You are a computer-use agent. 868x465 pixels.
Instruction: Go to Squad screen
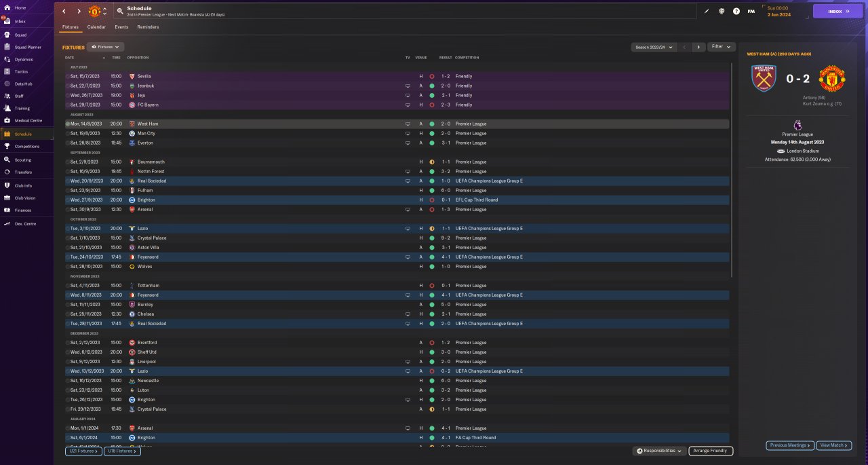(20, 35)
